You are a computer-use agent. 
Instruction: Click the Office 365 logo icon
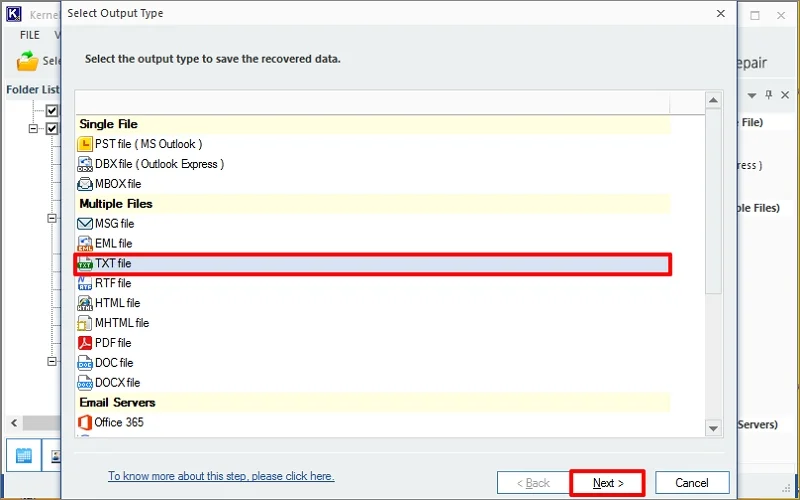[x=85, y=423]
